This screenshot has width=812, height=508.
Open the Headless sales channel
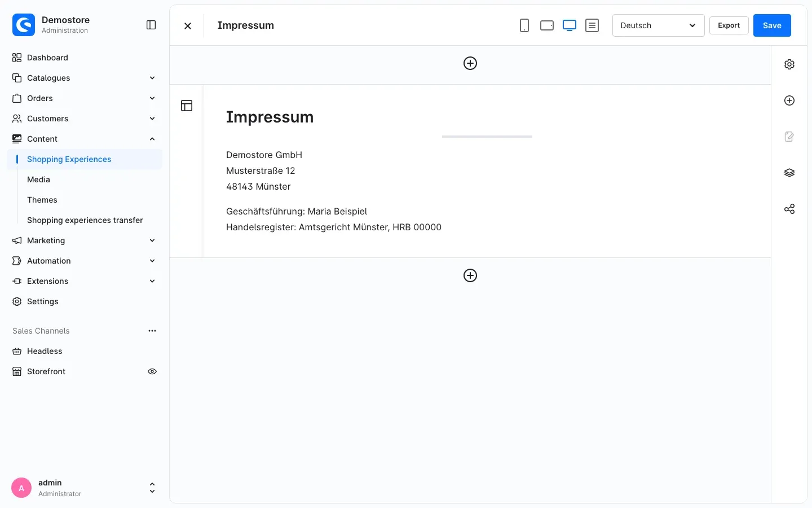coord(85,351)
